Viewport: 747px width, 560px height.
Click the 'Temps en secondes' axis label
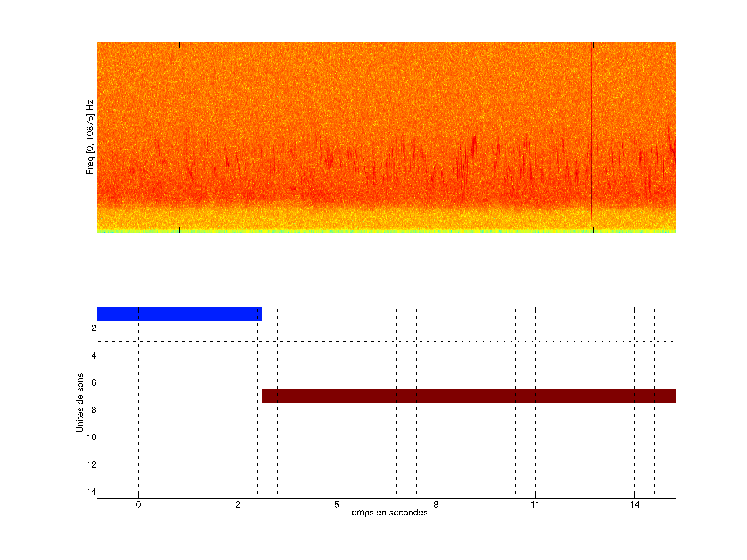pyautogui.click(x=387, y=512)
